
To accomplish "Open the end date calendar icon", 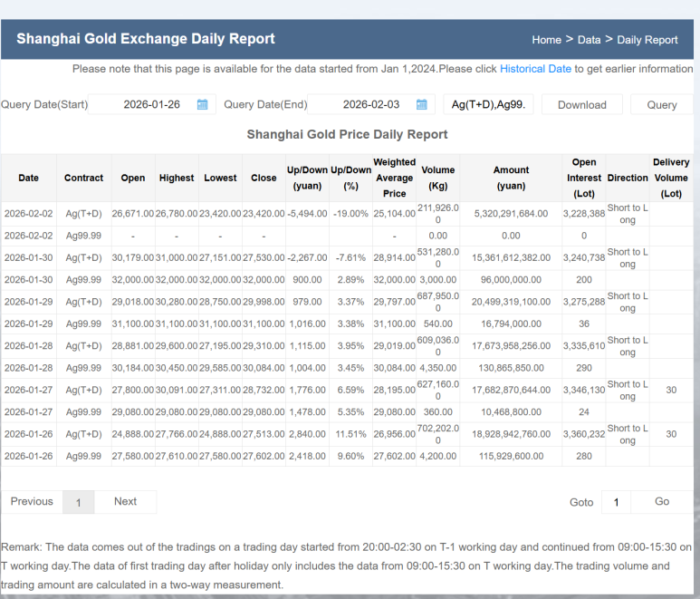I will (x=421, y=104).
